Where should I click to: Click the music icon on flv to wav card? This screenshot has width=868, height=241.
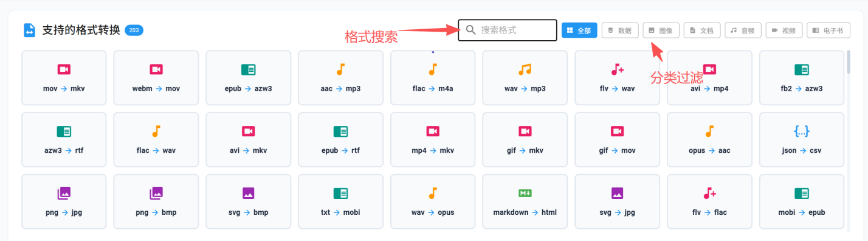[618, 69]
